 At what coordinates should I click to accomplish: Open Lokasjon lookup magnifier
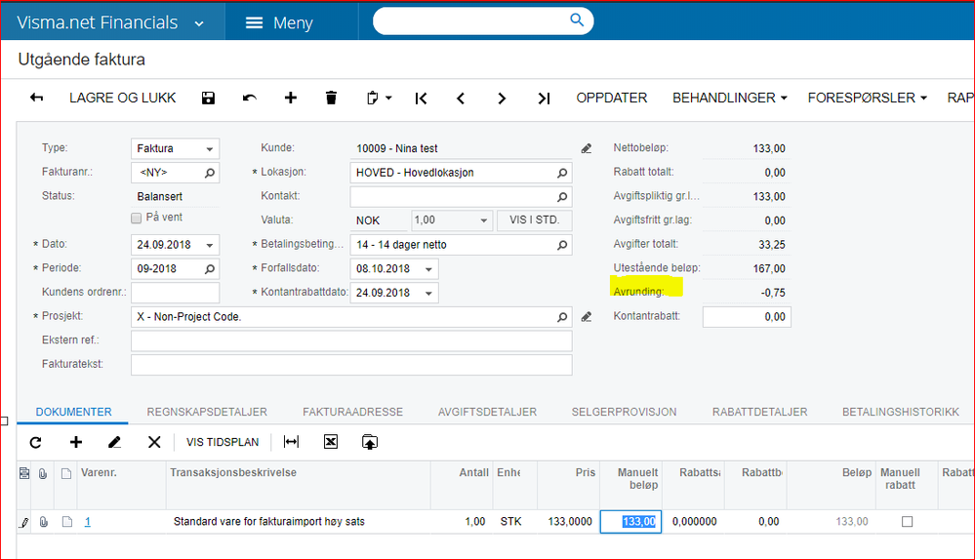(x=562, y=173)
